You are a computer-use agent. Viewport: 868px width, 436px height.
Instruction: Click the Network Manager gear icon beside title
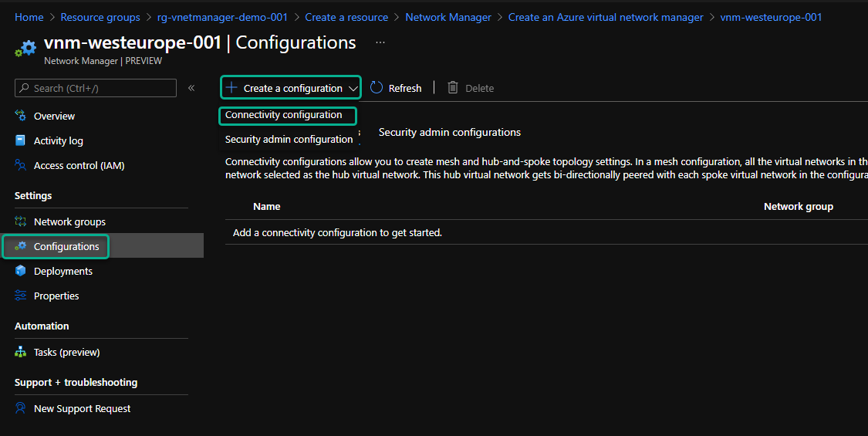[26, 48]
